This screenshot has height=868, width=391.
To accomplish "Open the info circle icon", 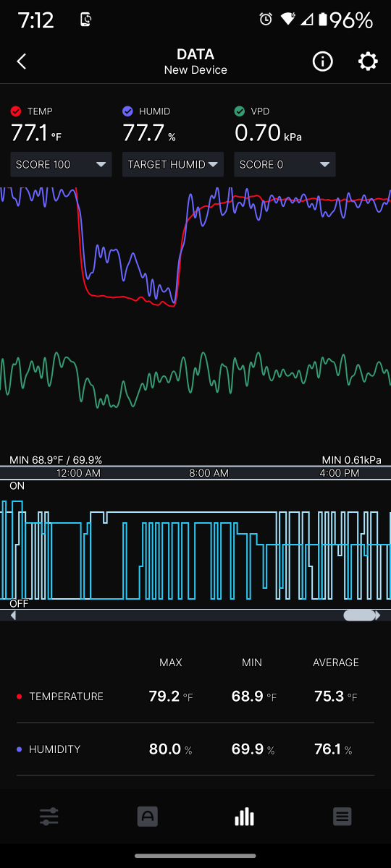I will (x=322, y=61).
